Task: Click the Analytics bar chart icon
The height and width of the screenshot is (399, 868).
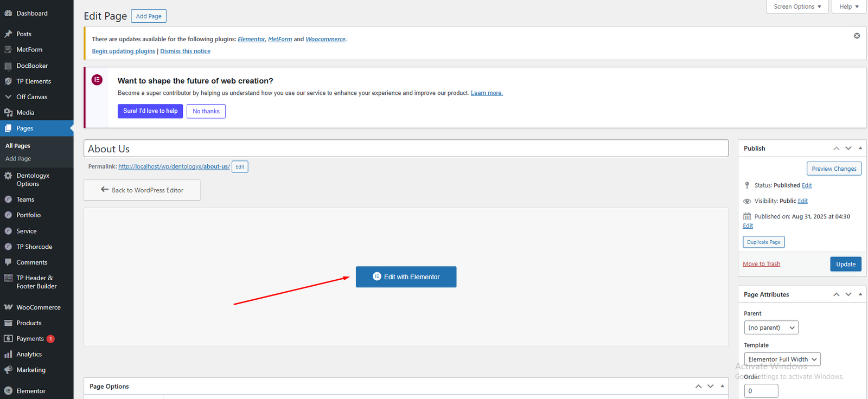Action: [8, 355]
